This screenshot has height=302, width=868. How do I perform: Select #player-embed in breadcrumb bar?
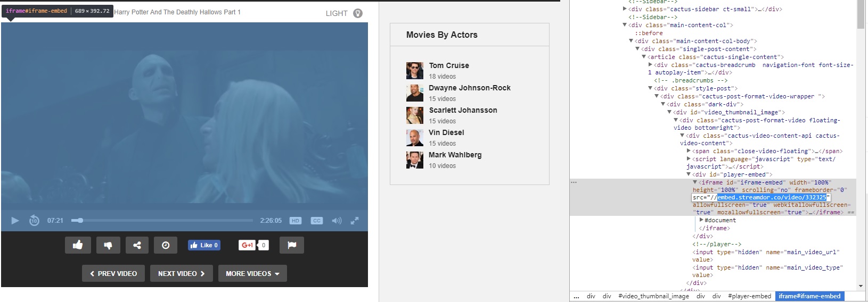[x=749, y=296]
